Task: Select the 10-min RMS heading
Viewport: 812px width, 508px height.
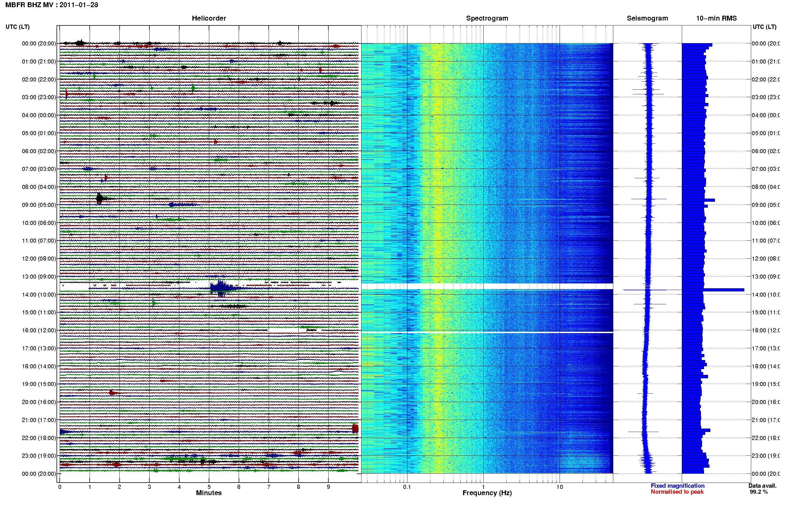Action: pyautogui.click(x=716, y=18)
